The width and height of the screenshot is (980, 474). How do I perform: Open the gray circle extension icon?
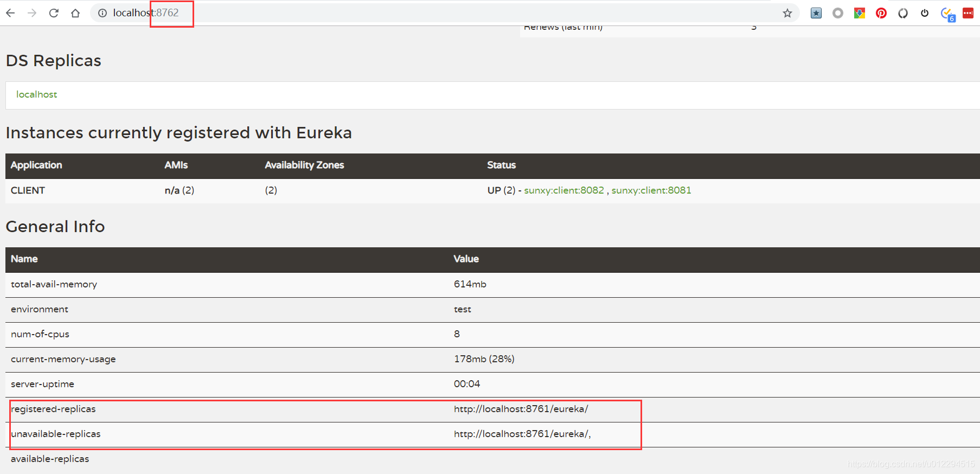838,13
